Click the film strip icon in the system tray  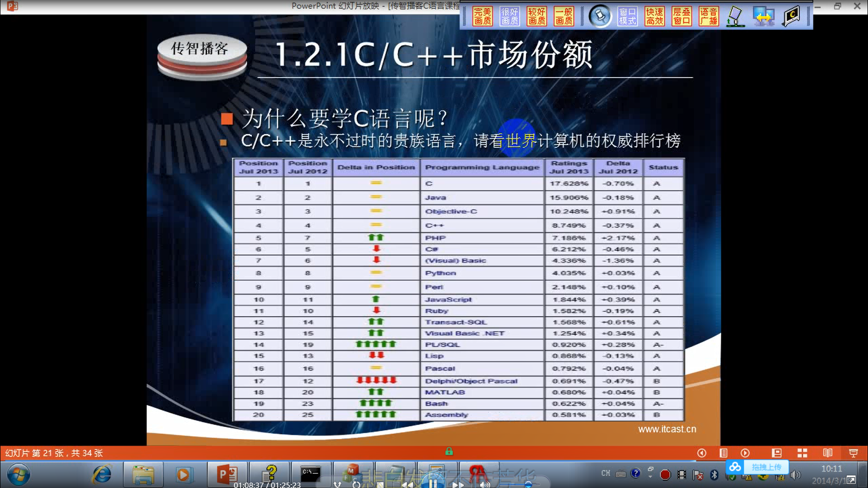click(x=682, y=474)
